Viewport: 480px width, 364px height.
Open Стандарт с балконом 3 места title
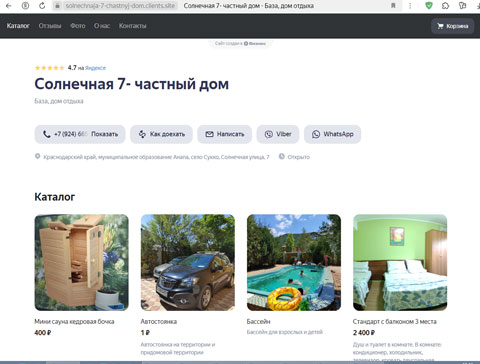[395, 321]
